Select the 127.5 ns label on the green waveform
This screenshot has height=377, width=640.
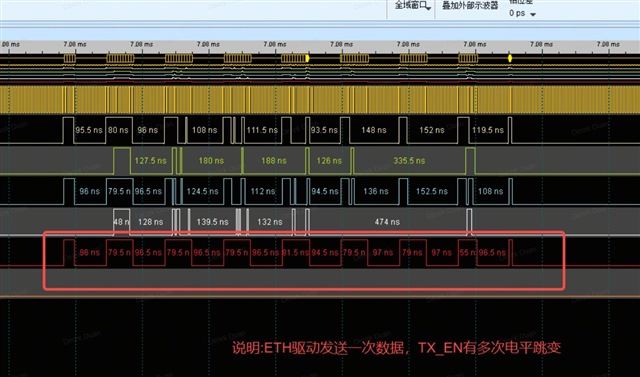[x=151, y=161]
